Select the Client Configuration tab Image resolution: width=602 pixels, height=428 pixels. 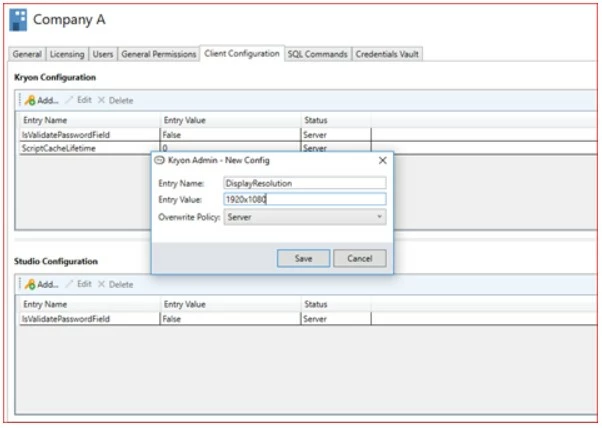click(242, 53)
